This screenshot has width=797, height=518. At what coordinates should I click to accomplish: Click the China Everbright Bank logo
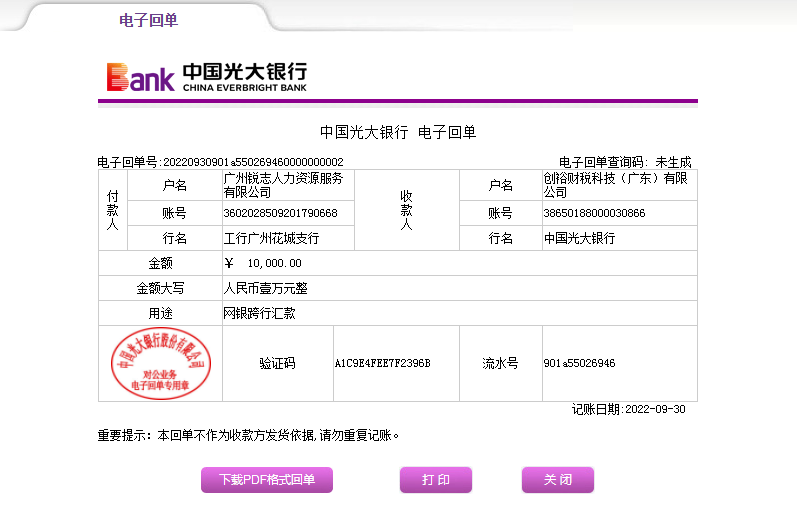[207, 77]
